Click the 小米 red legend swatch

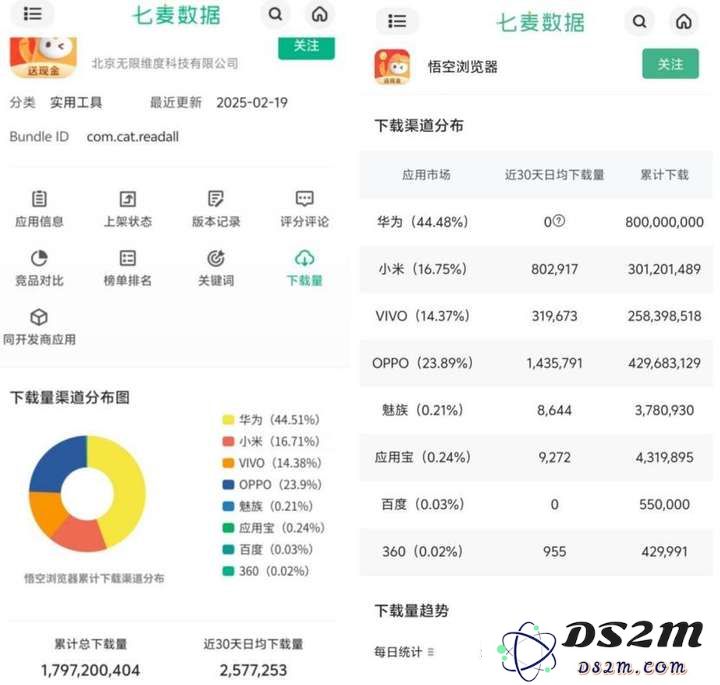(x=228, y=441)
